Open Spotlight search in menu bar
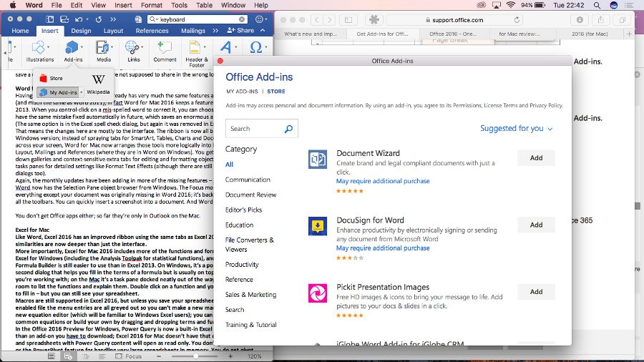This screenshot has height=362, width=644. pyautogui.click(x=597, y=5)
